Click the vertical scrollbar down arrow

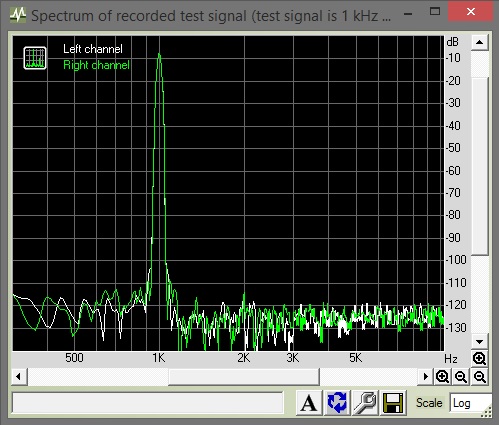(x=480, y=342)
